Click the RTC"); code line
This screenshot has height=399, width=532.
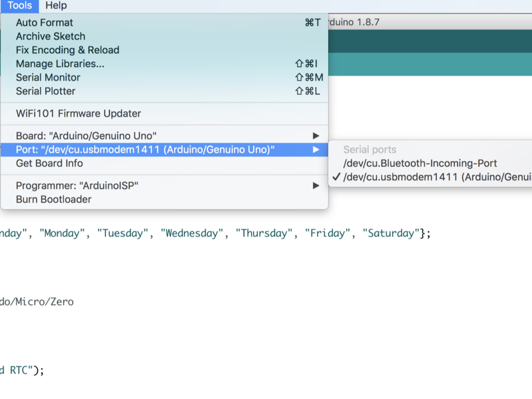coord(22,370)
